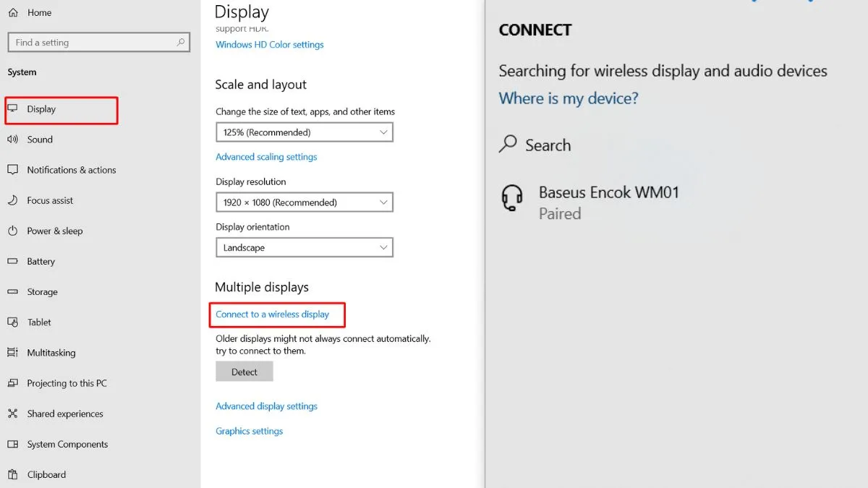Open Windows HD Color settings link

269,45
